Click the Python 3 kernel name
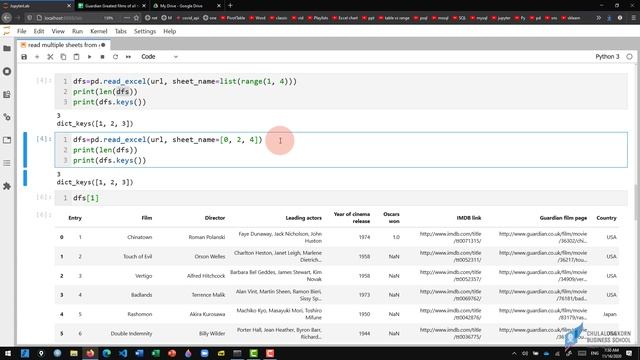640x360 pixels. (607, 57)
